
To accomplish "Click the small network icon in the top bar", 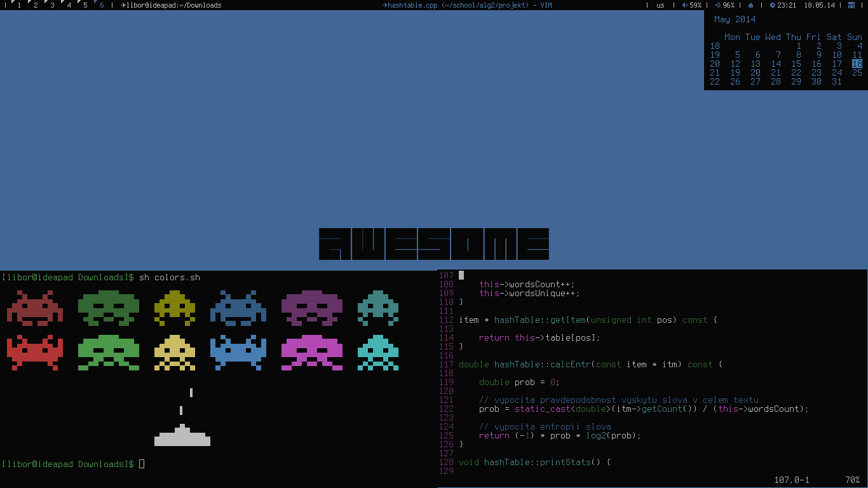I will click(751, 5).
